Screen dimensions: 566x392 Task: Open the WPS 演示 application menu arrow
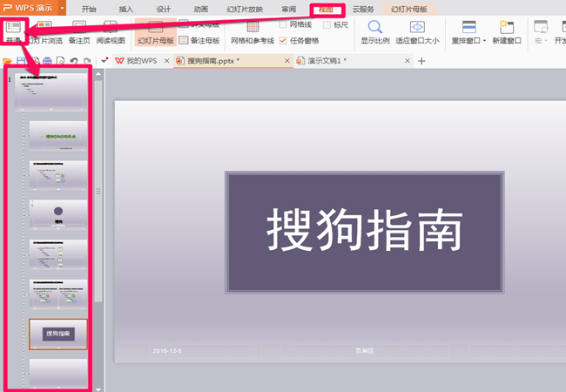pyautogui.click(x=62, y=8)
